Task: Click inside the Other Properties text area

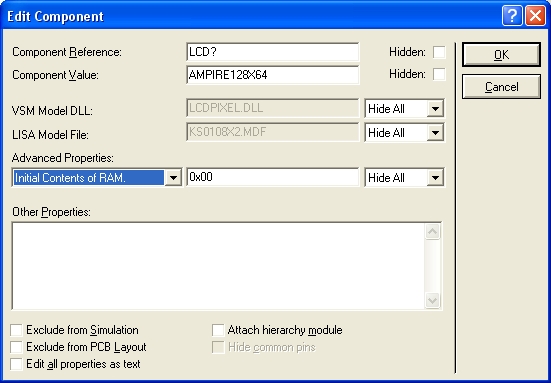Action: pos(218,266)
